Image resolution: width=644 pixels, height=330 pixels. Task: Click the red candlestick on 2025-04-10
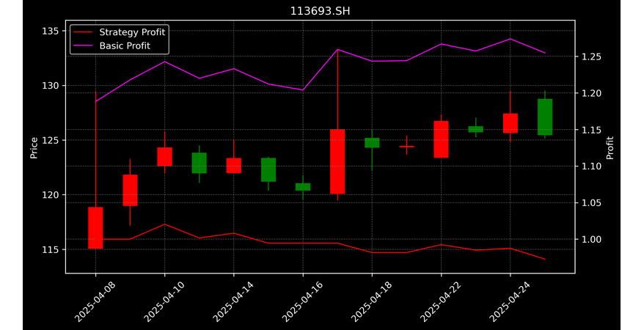[x=165, y=157]
